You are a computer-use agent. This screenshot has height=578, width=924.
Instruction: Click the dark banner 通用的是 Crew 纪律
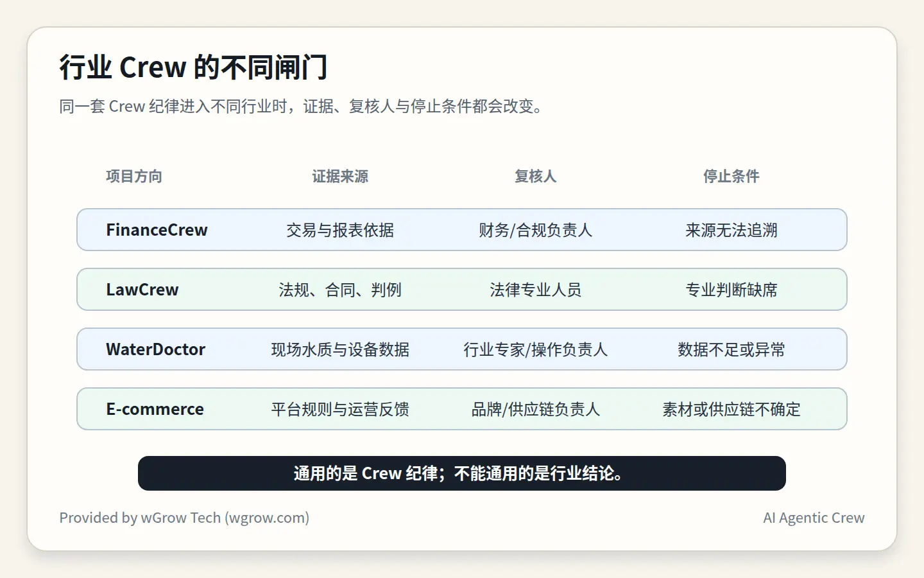tap(462, 473)
